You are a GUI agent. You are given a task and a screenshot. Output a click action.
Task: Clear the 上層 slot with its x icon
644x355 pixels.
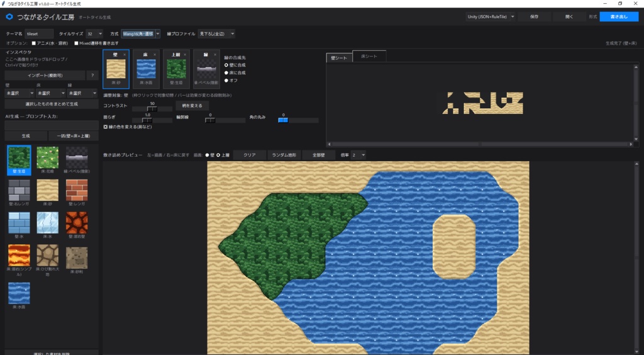[x=185, y=55]
